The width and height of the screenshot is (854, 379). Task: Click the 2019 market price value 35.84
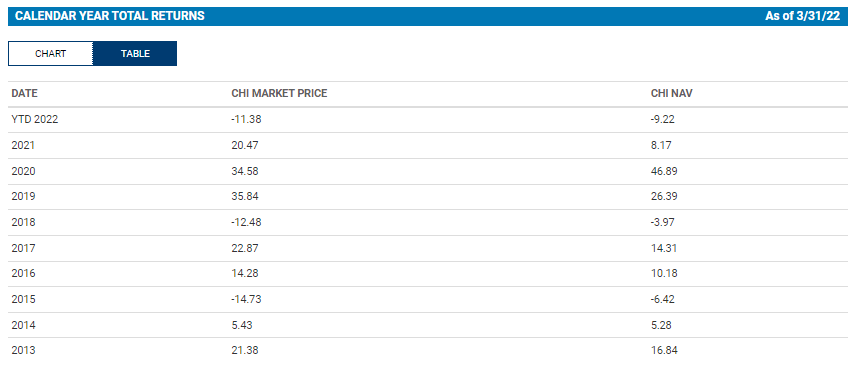pyautogui.click(x=245, y=197)
